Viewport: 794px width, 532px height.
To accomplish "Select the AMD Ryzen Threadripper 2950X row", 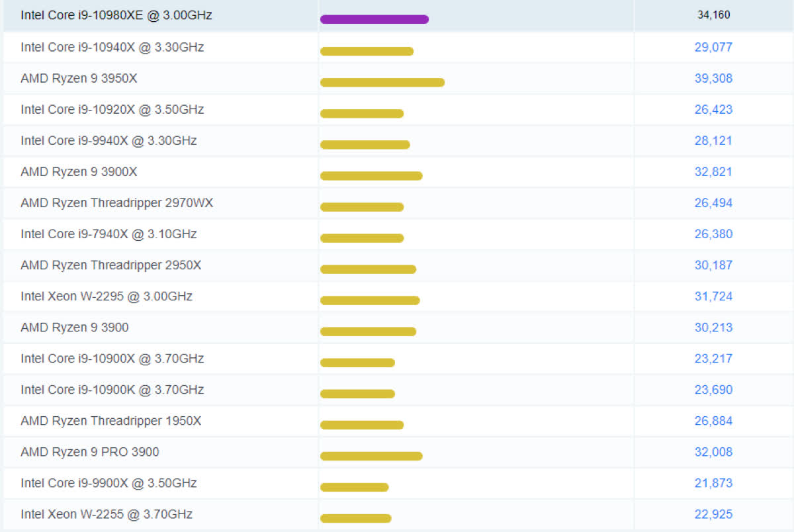I will click(x=110, y=265).
